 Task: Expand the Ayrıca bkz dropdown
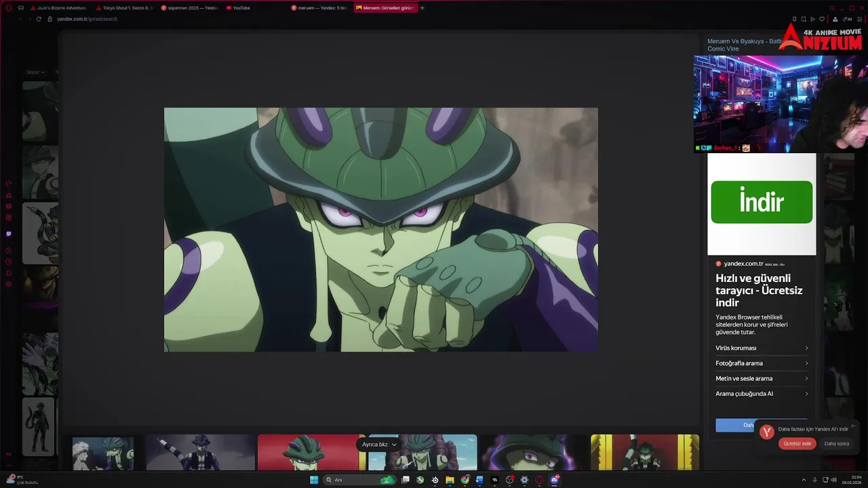(x=379, y=445)
